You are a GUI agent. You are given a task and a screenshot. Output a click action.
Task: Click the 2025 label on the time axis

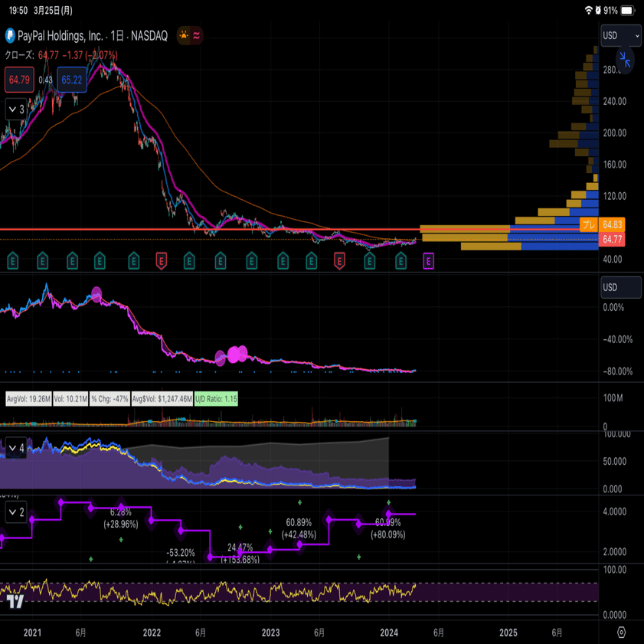508,633
